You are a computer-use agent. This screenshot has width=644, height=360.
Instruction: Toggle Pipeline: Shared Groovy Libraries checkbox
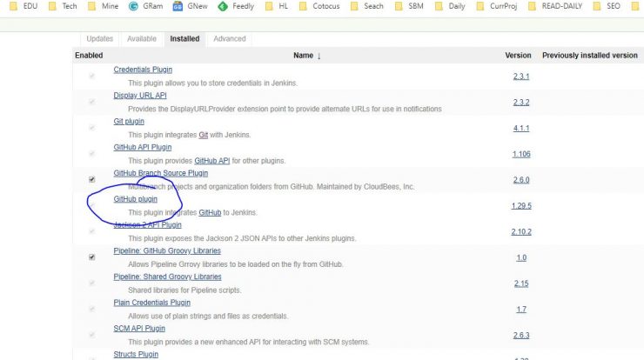pyautogui.click(x=92, y=283)
